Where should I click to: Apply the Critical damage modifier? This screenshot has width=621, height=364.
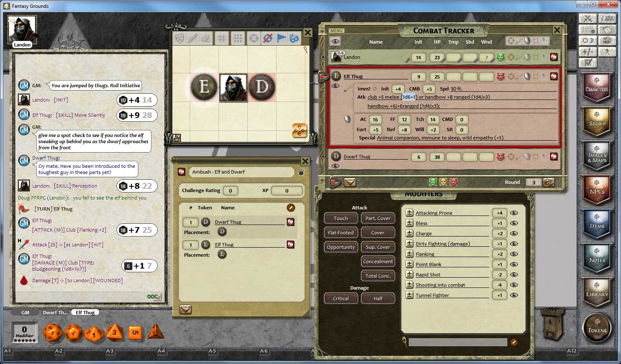tap(340, 298)
